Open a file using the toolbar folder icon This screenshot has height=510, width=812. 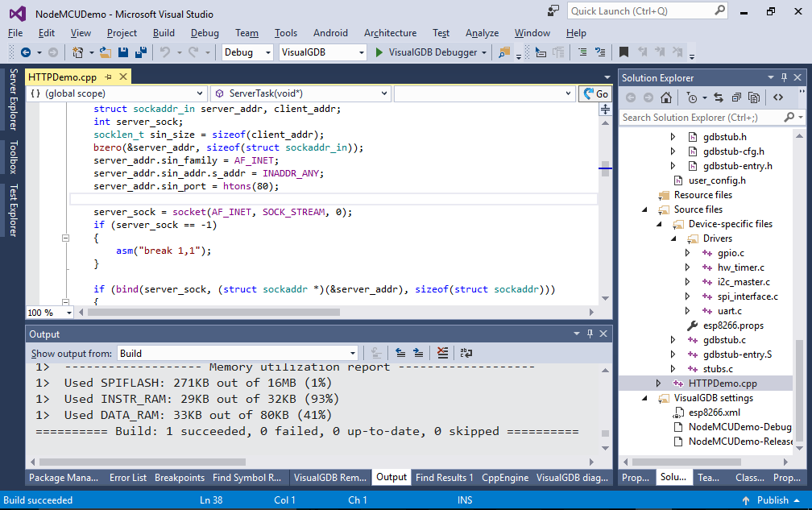[106, 52]
